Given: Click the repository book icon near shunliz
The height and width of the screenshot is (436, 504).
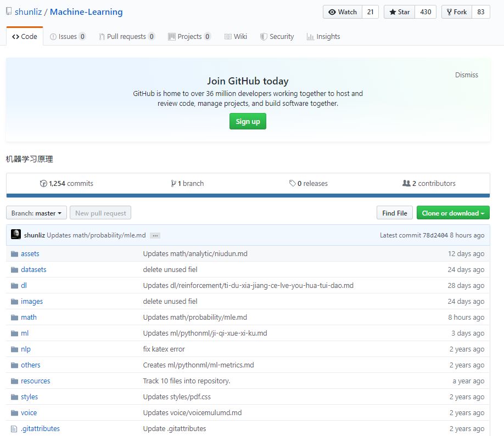Looking at the screenshot, I should click(x=9, y=11).
